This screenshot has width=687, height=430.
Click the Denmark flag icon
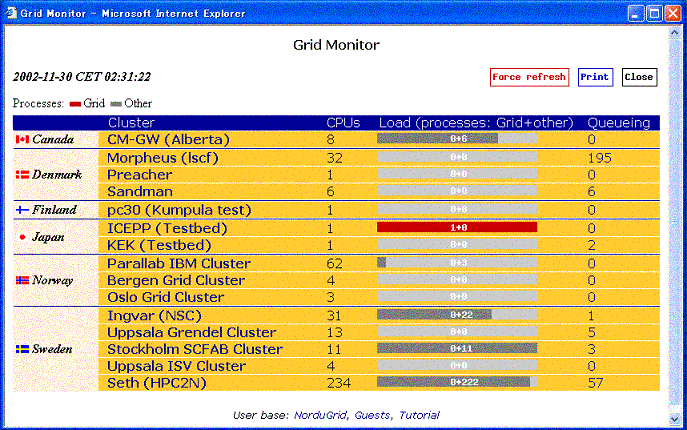coord(22,175)
